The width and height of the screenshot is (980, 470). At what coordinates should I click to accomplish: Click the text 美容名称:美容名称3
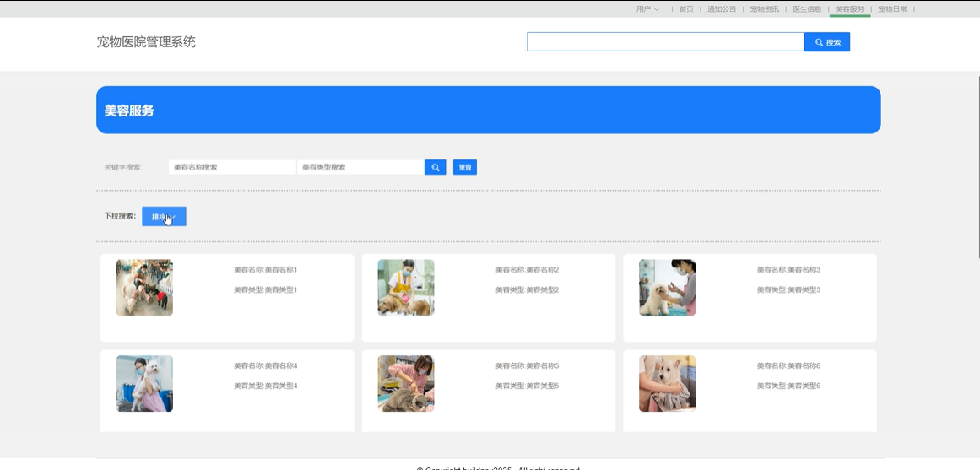coord(788,270)
